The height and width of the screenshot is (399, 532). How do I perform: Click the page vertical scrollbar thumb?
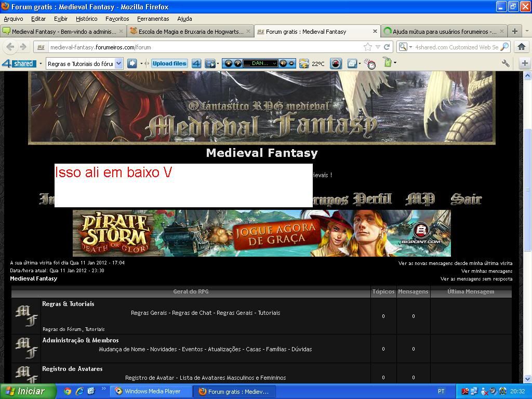(x=527, y=190)
